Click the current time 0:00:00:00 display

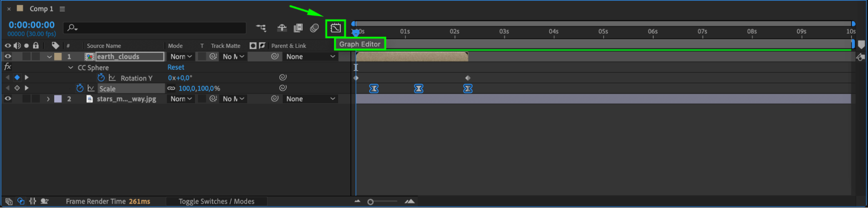coord(32,25)
